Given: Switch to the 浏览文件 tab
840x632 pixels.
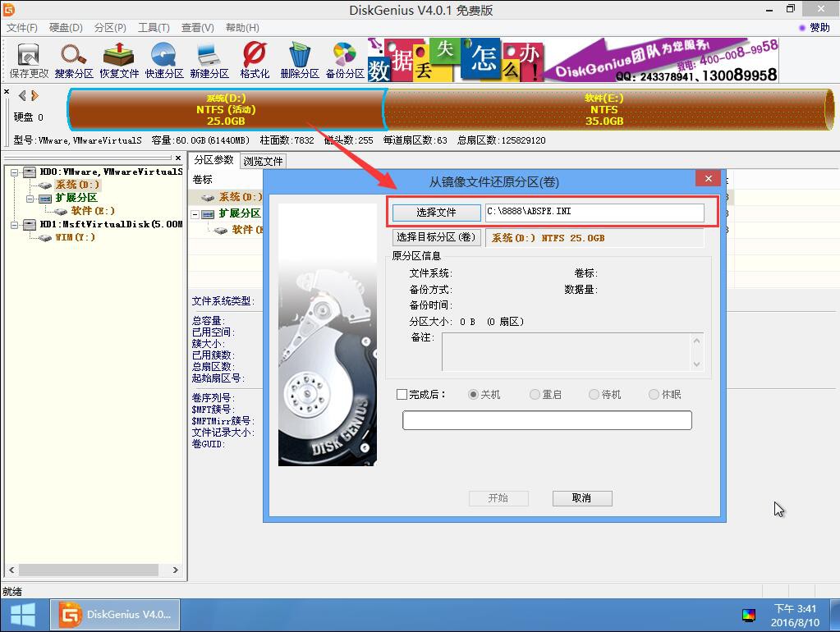Looking at the screenshot, I should [261, 161].
